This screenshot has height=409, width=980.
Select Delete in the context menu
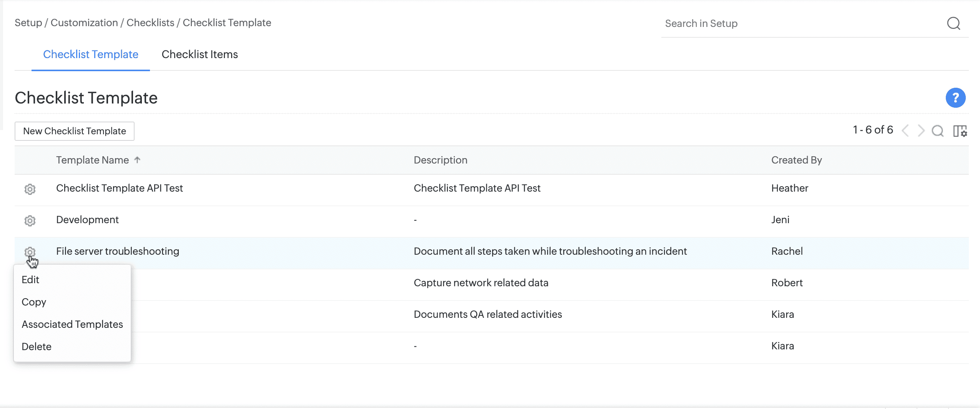click(x=37, y=347)
